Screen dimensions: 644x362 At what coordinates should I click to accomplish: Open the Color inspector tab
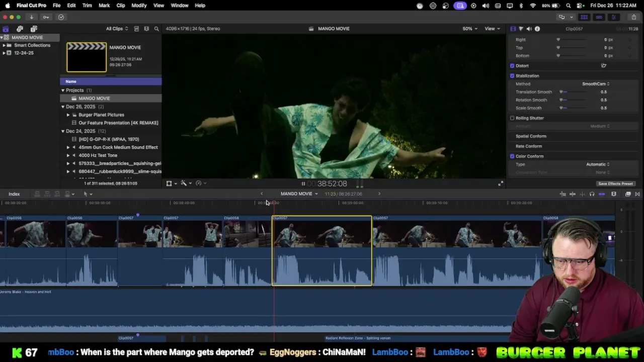(521, 29)
